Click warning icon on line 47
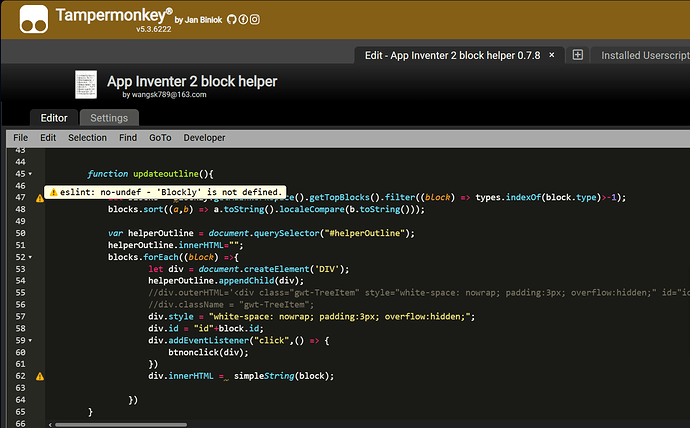The image size is (690, 428). [x=40, y=198]
